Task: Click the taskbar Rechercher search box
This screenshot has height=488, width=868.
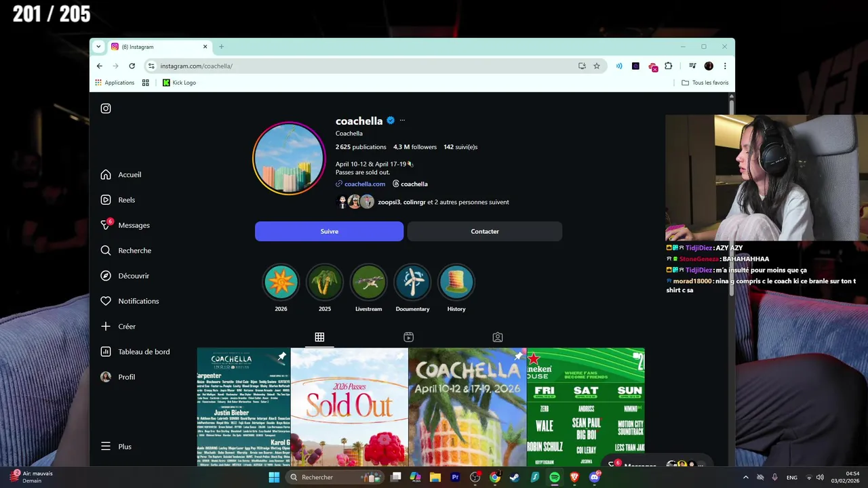Action: pyautogui.click(x=334, y=477)
